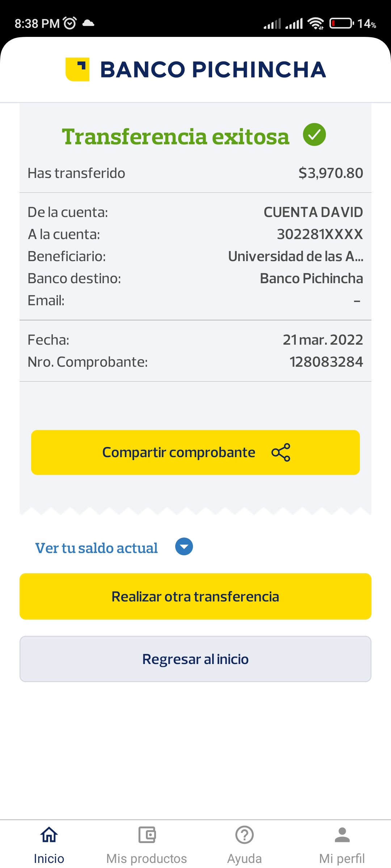Tap the comprobante number 128083284

(326, 362)
